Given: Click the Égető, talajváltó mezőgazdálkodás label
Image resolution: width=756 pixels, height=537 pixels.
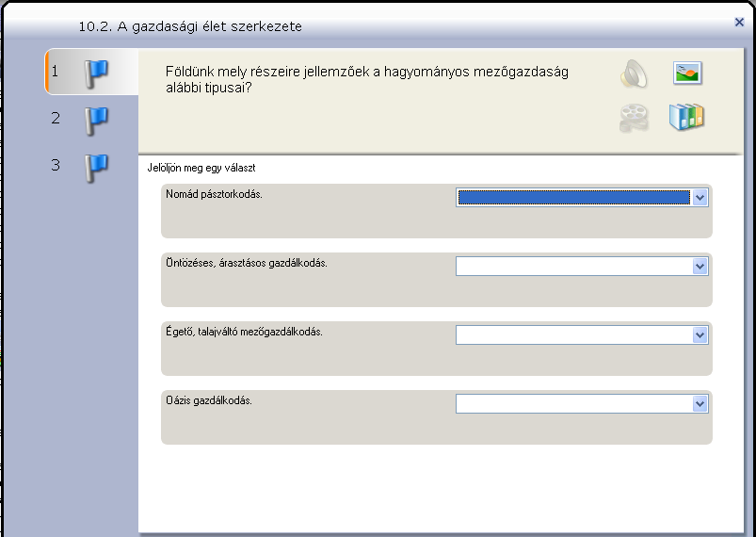Looking at the screenshot, I should pyautogui.click(x=244, y=332).
